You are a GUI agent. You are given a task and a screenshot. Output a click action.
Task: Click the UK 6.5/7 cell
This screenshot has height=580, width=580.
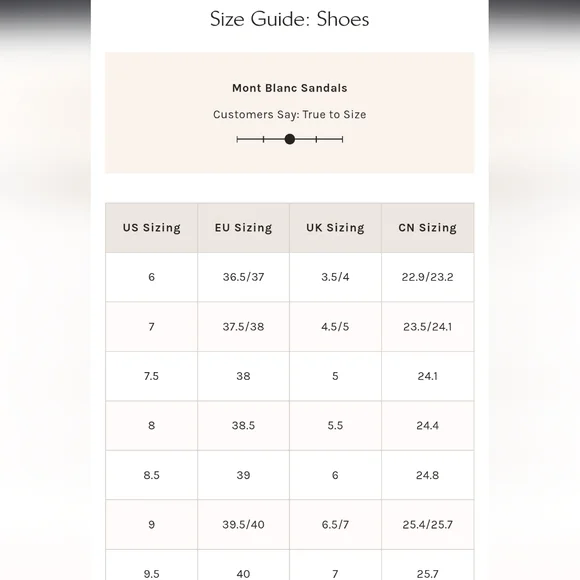point(335,525)
